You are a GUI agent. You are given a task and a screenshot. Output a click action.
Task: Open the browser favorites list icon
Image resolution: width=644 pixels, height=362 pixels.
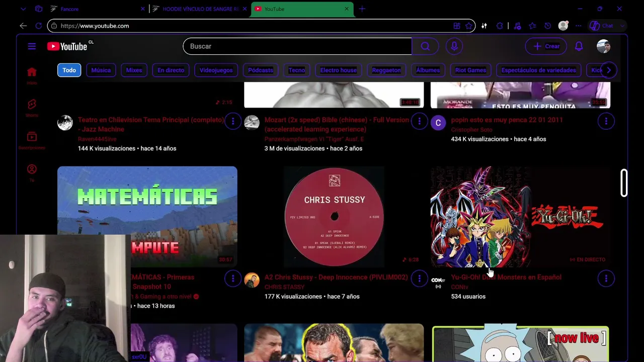pyautogui.click(x=532, y=26)
